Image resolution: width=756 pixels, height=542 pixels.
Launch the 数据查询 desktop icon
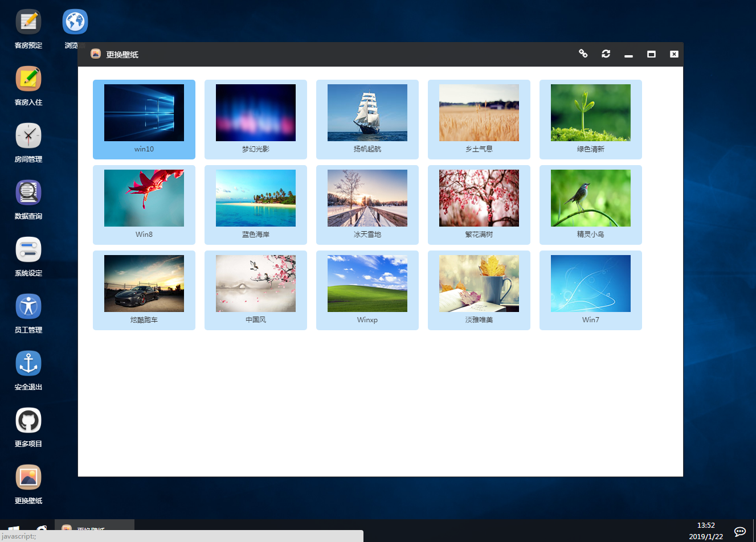[28, 192]
